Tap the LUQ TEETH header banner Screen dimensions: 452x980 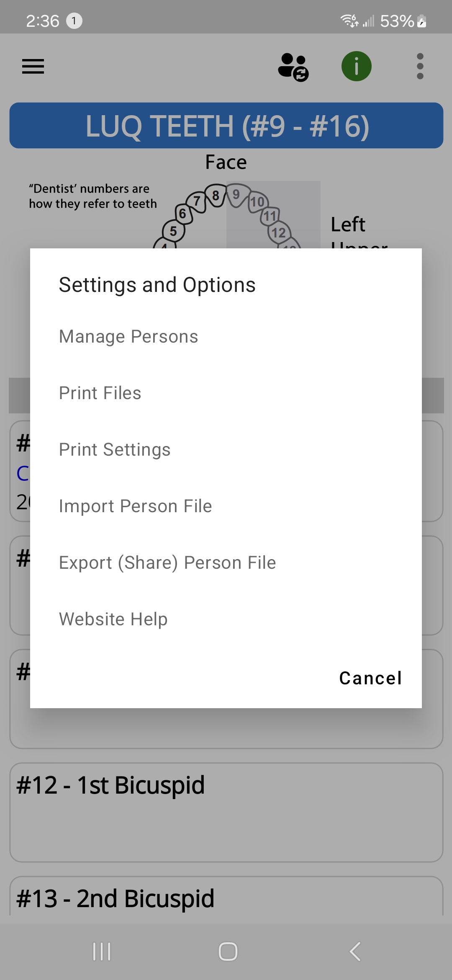point(226,126)
